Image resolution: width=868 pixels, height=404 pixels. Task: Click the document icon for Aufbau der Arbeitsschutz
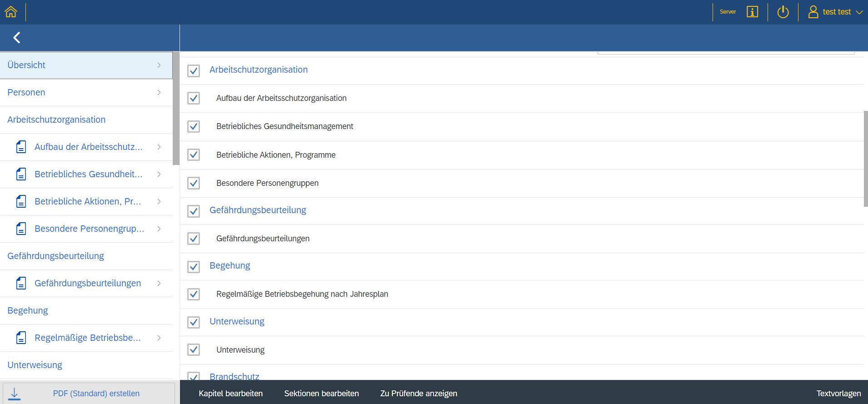coord(21,147)
